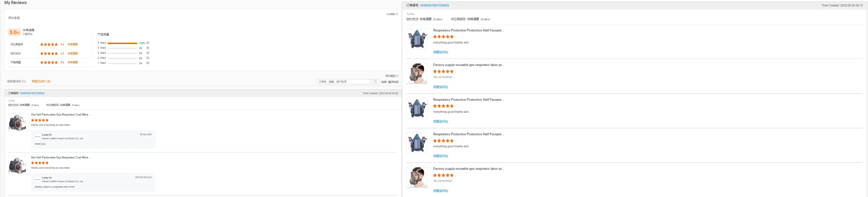
Task: Open the 评价规则 help icon
Action: pyautogui.click(x=397, y=76)
